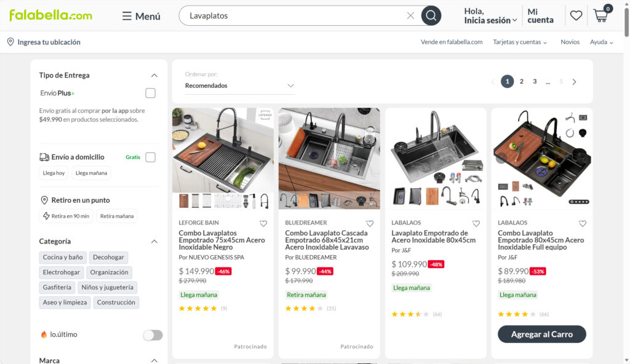This screenshot has height=364, width=630.
Task: Select the Retira en 90 min chip
Action: 66,216
